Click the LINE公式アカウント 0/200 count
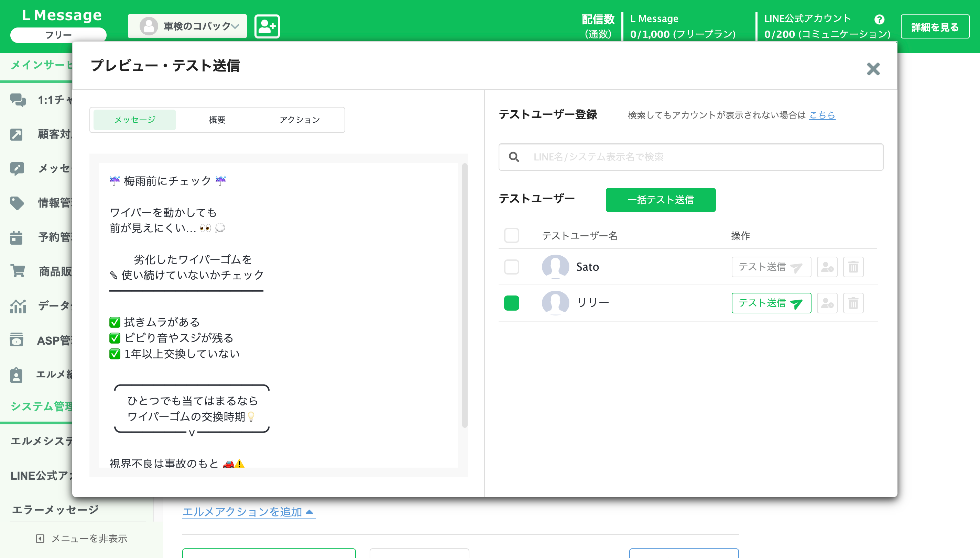This screenshot has height=558, width=980. 827,34
